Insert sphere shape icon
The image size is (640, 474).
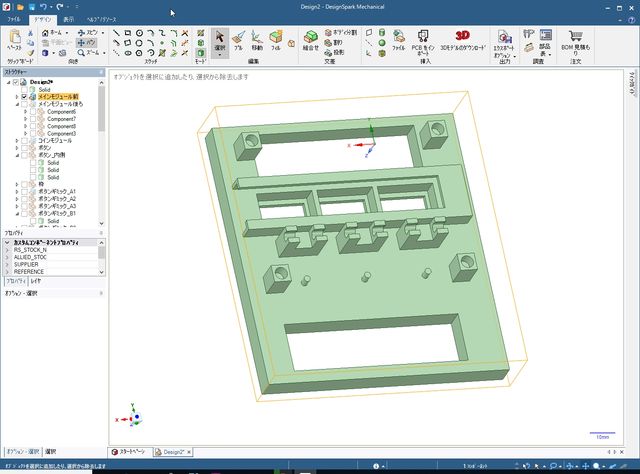(382, 43)
